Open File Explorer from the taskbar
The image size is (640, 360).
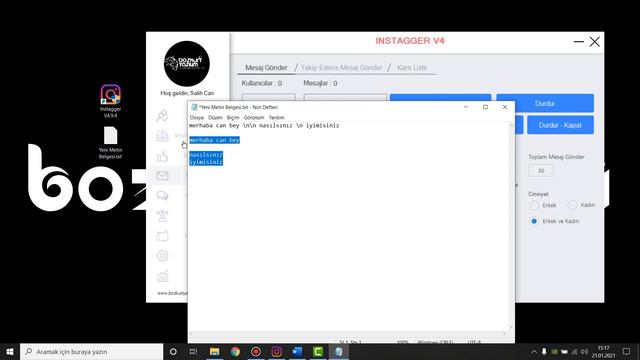click(214, 351)
